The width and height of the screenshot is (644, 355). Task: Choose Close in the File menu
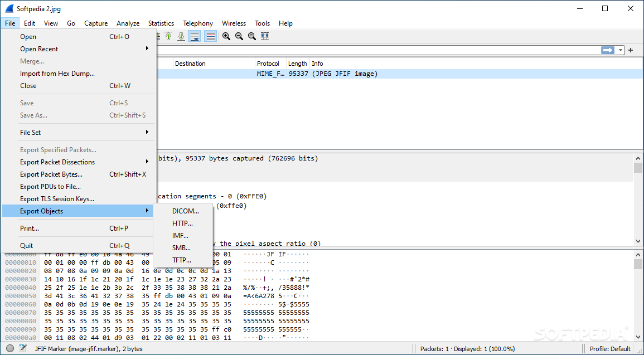click(78, 86)
